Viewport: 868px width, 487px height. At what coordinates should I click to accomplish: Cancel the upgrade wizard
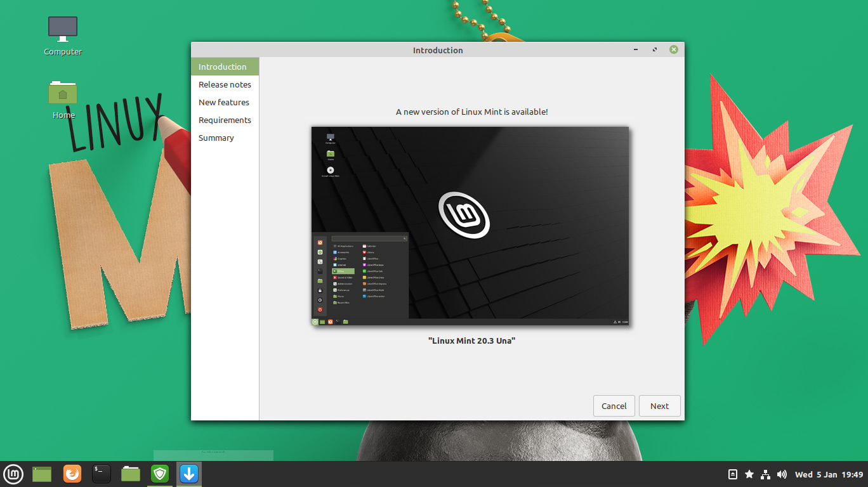click(614, 406)
